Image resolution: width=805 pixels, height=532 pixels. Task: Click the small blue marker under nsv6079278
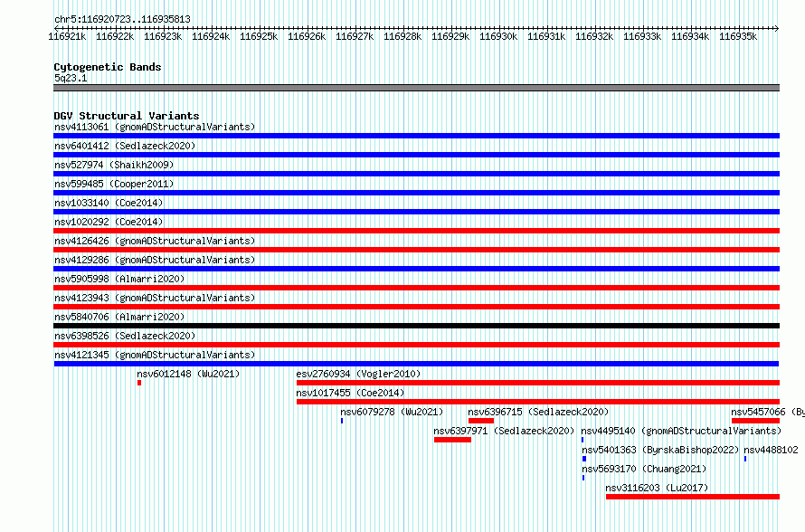click(342, 421)
